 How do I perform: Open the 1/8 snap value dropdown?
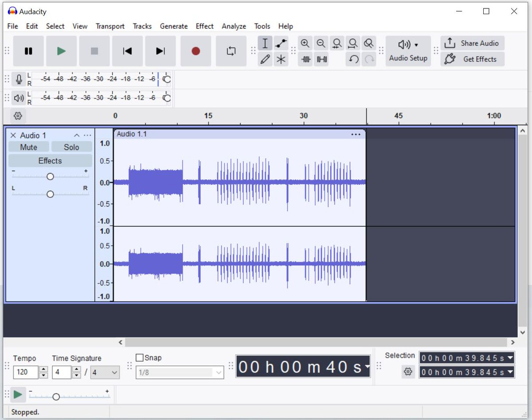pyautogui.click(x=180, y=373)
